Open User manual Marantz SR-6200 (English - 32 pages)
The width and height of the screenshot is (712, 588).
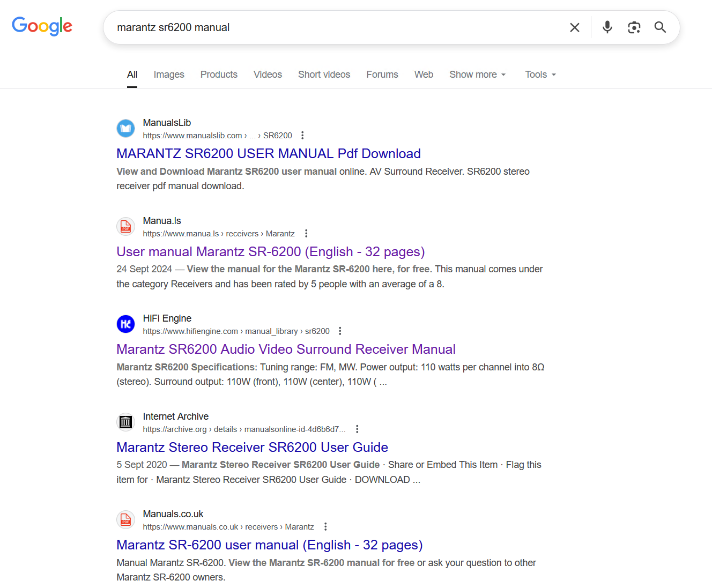[271, 252]
